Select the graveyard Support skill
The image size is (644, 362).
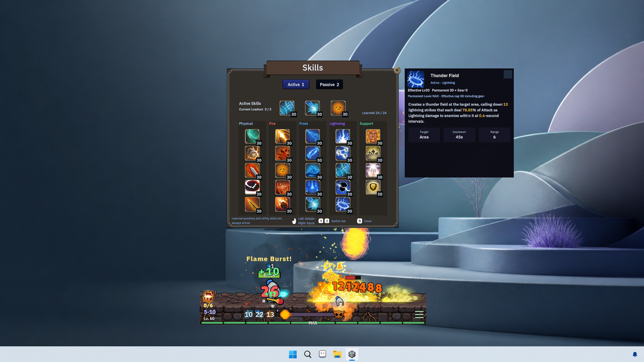(373, 153)
